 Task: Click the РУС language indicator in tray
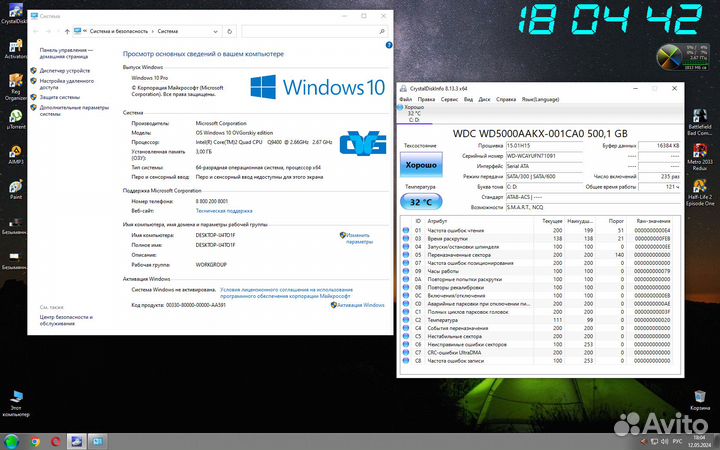point(677,442)
